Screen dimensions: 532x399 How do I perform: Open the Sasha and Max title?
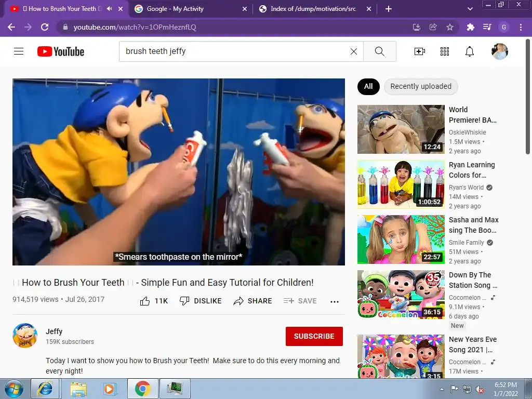pyautogui.click(x=474, y=225)
